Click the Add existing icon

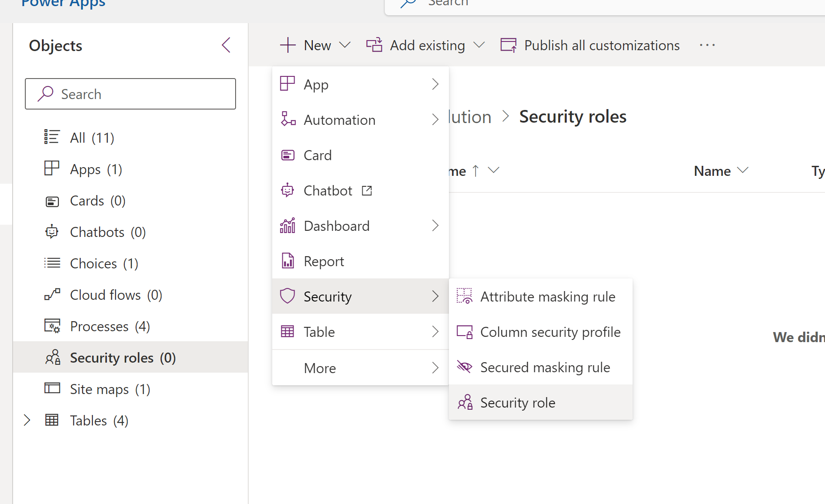[x=374, y=45]
